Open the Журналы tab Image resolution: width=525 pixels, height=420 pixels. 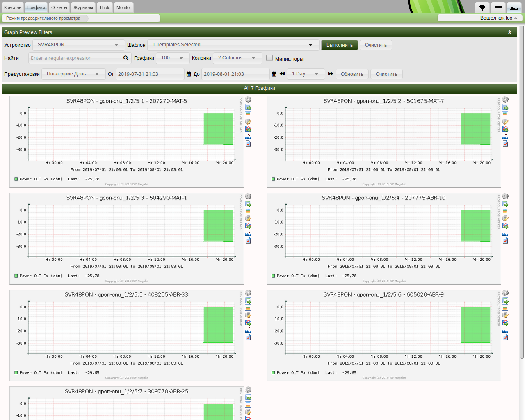pos(83,7)
